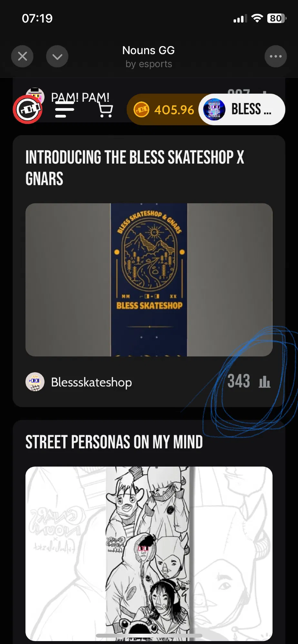The width and height of the screenshot is (298, 644).
Task: View the Bless Skateshop skateboard deck image
Action: pyautogui.click(x=149, y=279)
